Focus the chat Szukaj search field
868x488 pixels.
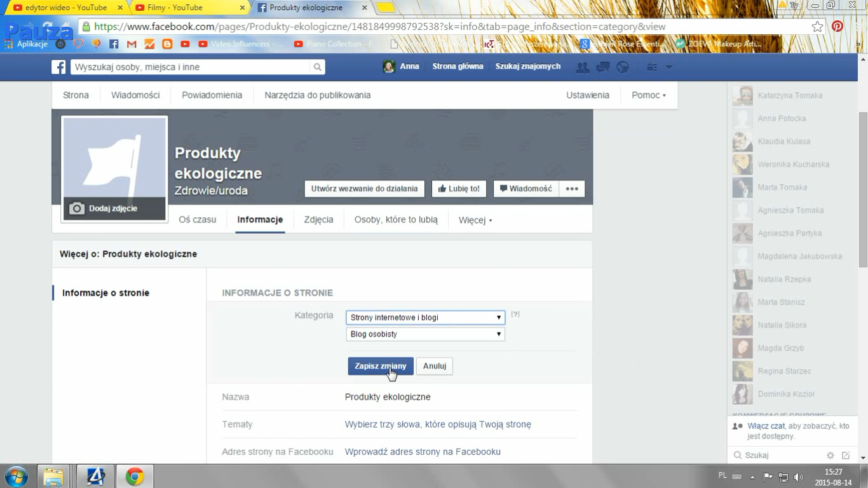click(778, 455)
